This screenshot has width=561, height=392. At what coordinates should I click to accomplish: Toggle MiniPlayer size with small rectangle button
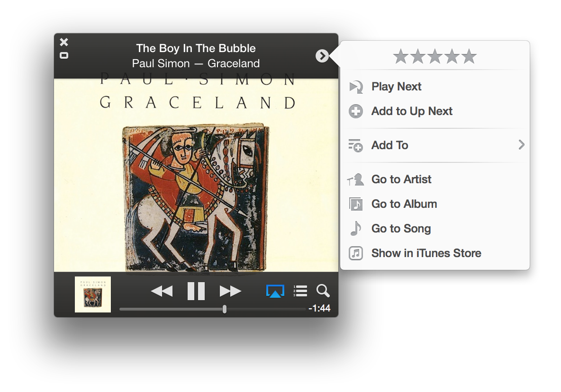64,55
